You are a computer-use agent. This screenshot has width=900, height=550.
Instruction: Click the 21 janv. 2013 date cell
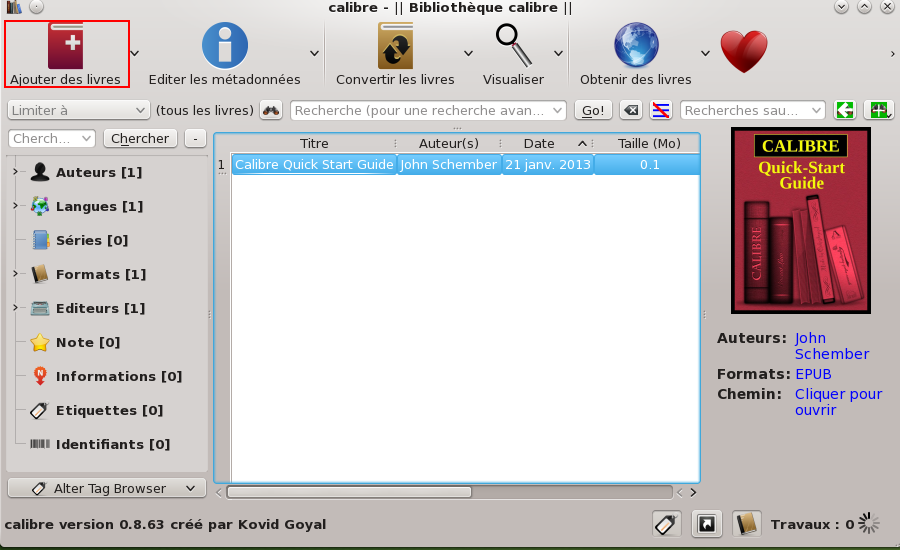tap(548, 164)
